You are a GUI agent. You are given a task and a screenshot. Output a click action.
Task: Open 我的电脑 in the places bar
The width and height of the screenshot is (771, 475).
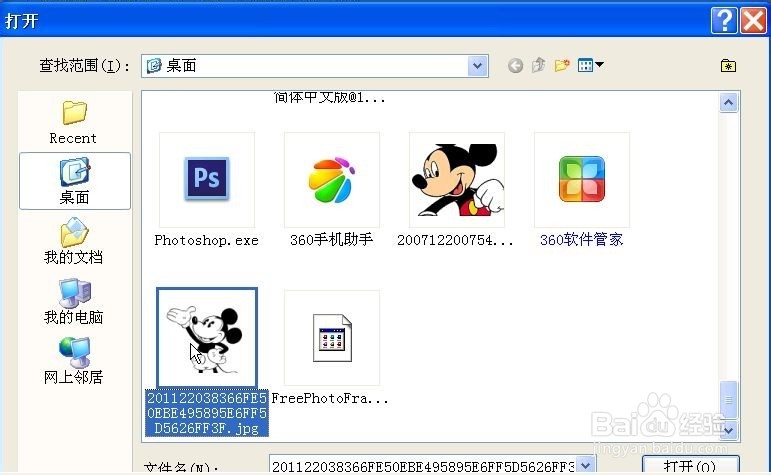point(74,301)
